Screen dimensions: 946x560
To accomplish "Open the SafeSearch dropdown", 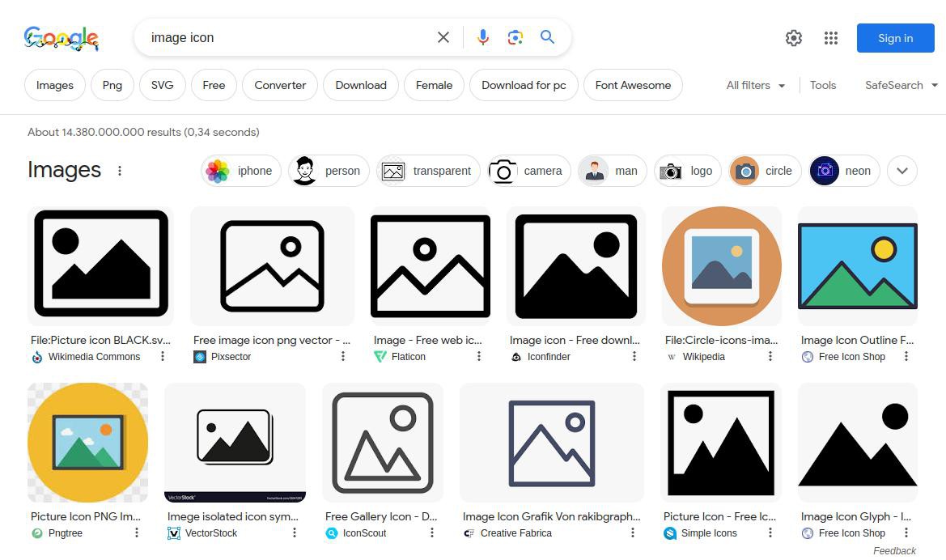I will click(901, 85).
